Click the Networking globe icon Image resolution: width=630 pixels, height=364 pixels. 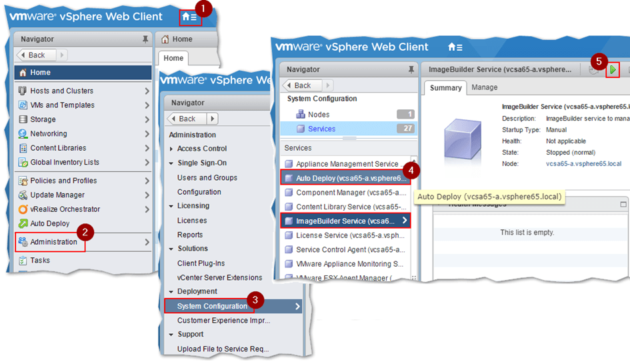point(23,133)
